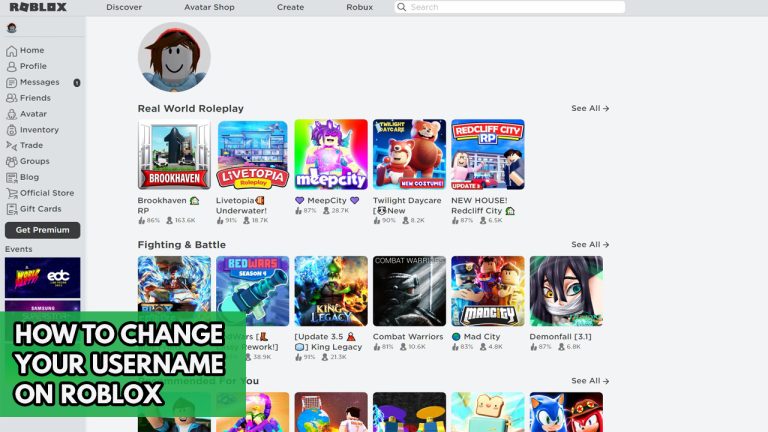
Task: Open the Discover tab
Action: tap(124, 7)
